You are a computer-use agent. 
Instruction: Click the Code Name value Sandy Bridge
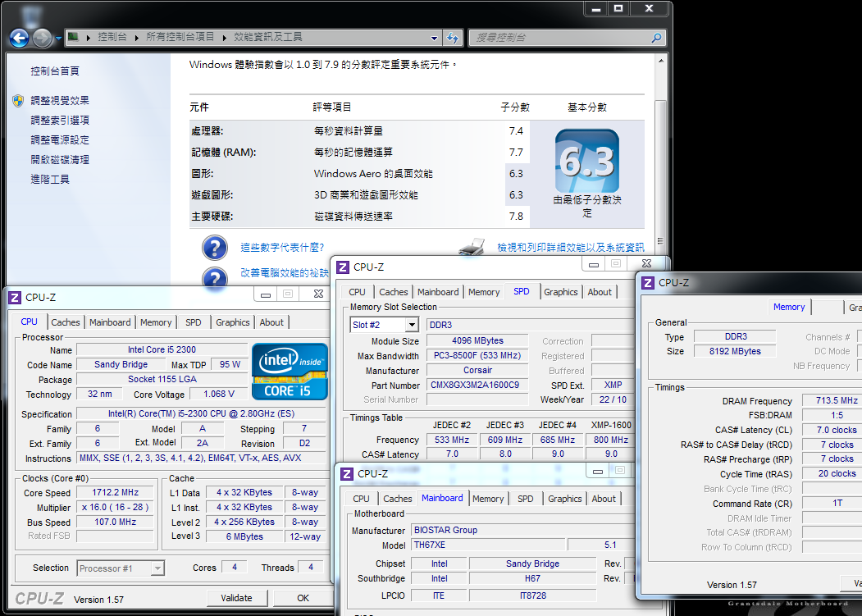tap(121, 365)
